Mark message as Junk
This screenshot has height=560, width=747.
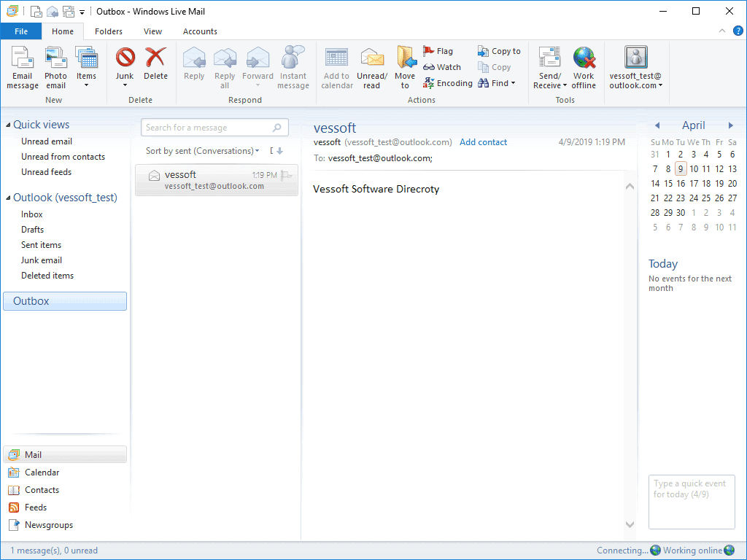tap(125, 68)
